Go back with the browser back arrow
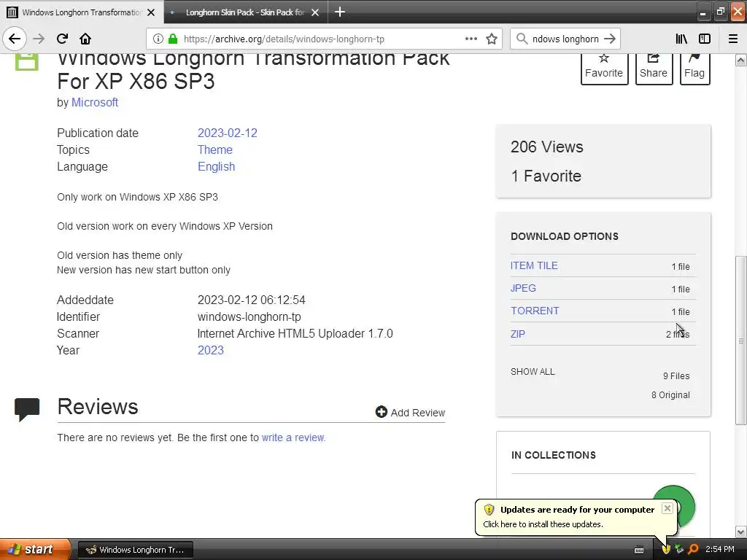The width and height of the screenshot is (747, 560). point(15,39)
